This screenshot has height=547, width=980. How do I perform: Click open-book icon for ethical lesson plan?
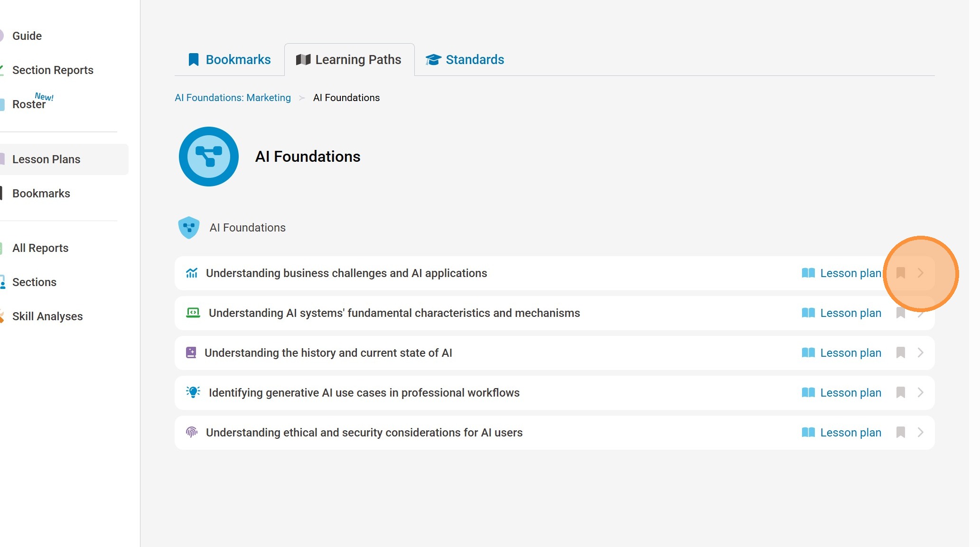pos(808,432)
